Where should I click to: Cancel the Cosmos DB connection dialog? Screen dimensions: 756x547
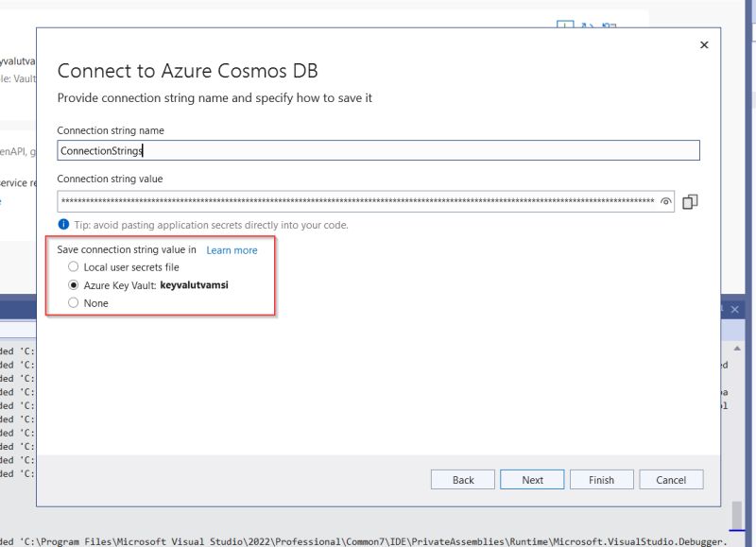point(671,479)
